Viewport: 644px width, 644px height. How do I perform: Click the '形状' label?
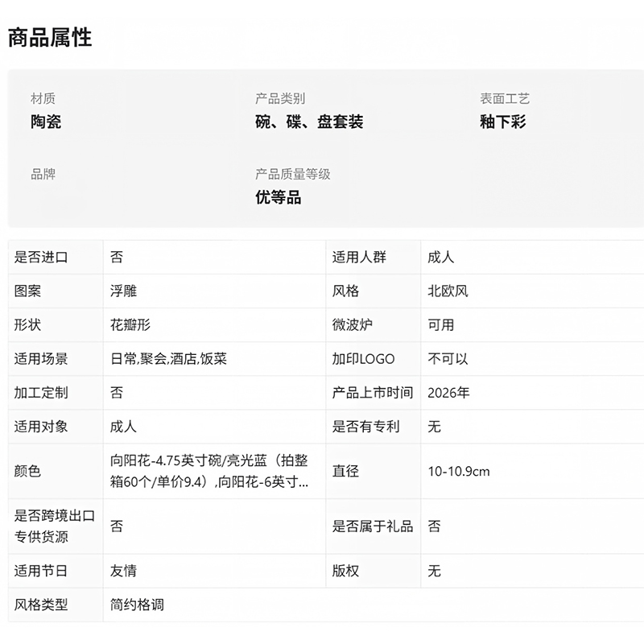(27, 325)
